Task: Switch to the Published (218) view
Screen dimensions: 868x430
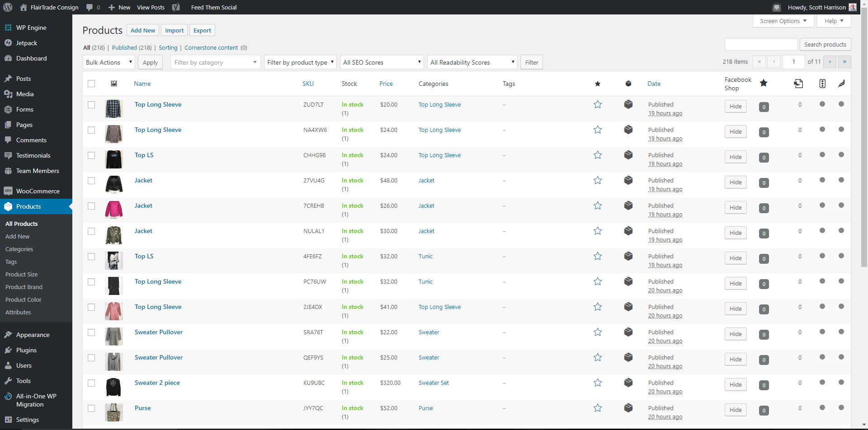Action: pyautogui.click(x=132, y=47)
